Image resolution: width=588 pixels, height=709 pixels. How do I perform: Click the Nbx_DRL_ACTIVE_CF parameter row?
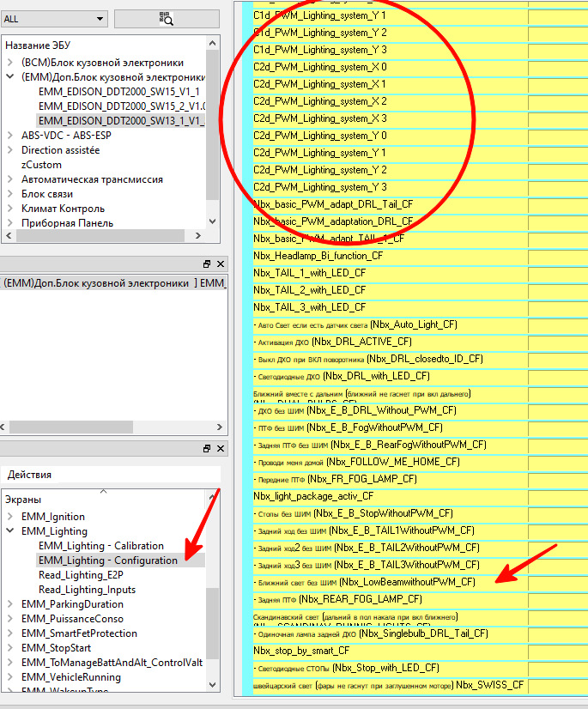(x=361, y=342)
